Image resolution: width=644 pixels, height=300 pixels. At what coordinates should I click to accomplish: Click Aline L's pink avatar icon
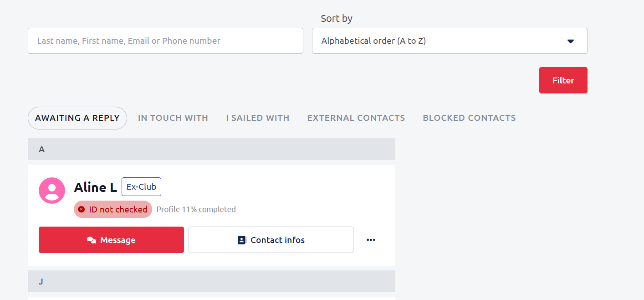click(52, 191)
